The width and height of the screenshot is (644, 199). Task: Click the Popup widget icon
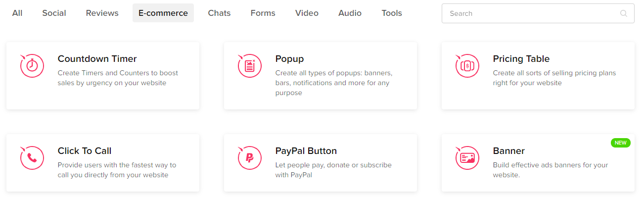pyautogui.click(x=249, y=66)
